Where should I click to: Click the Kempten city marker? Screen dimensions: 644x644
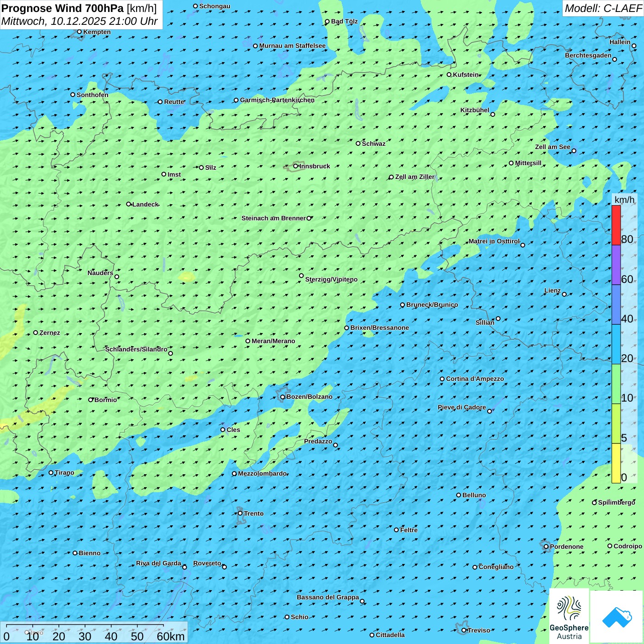click(79, 32)
